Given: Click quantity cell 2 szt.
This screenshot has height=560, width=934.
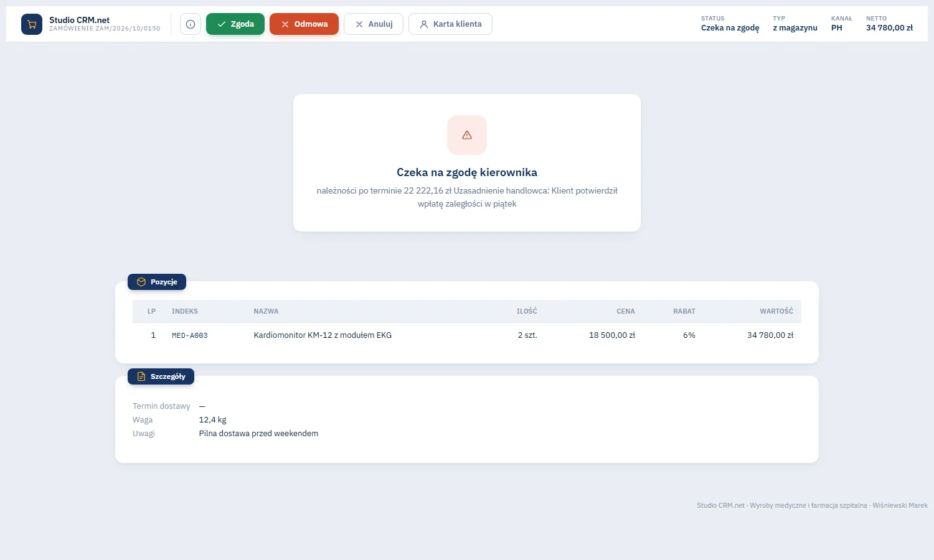Looking at the screenshot, I should (x=527, y=335).
